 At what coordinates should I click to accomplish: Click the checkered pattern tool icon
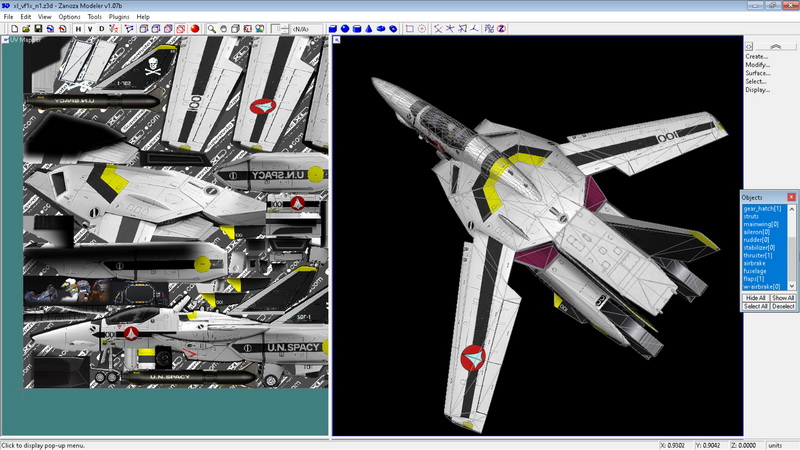point(489,29)
